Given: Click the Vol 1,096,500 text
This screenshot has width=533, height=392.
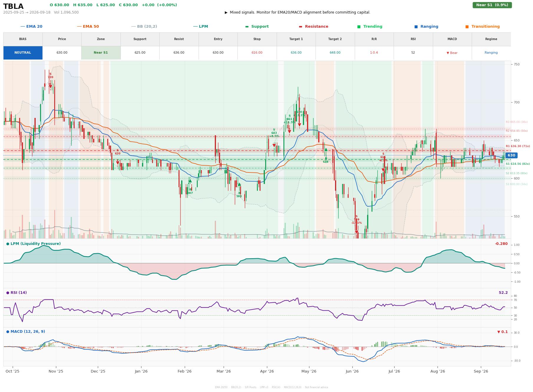Looking at the screenshot, I should pyautogui.click(x=66, y=12).
